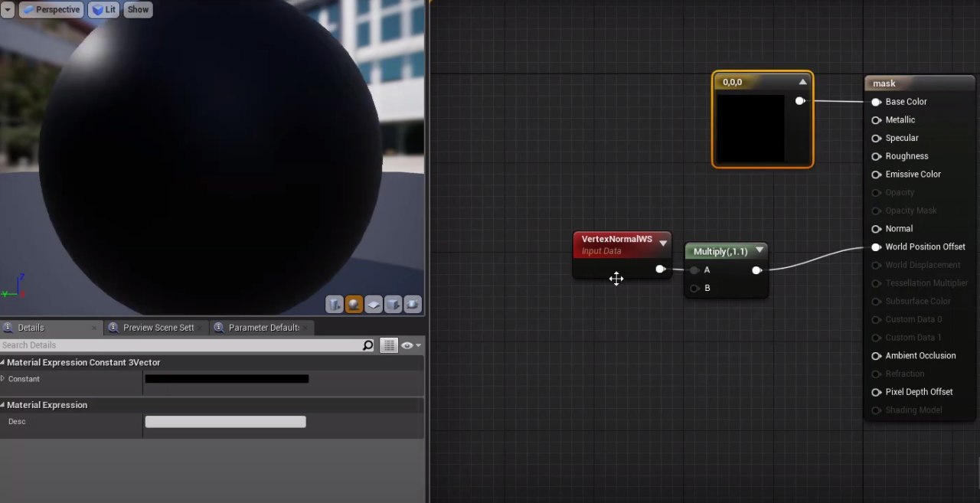980x503 pixels.
Task: Expand the Constant property row
Action: pos(3,379)
